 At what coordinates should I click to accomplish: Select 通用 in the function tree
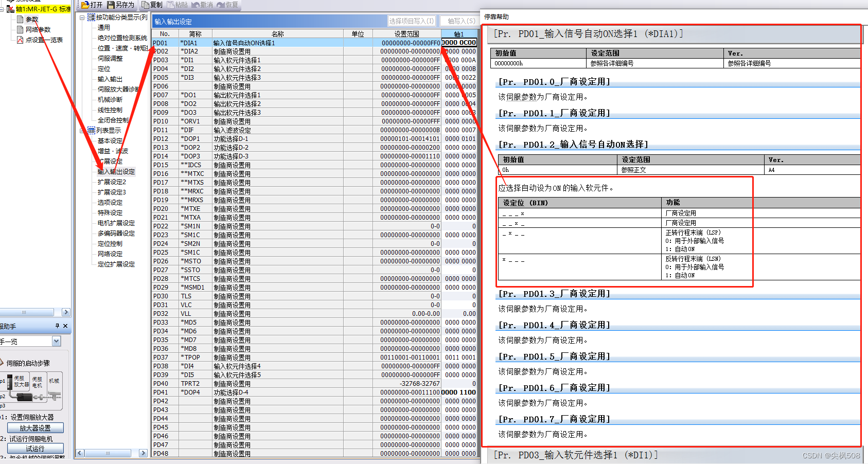pyautogui.click(x=104, y=27)
